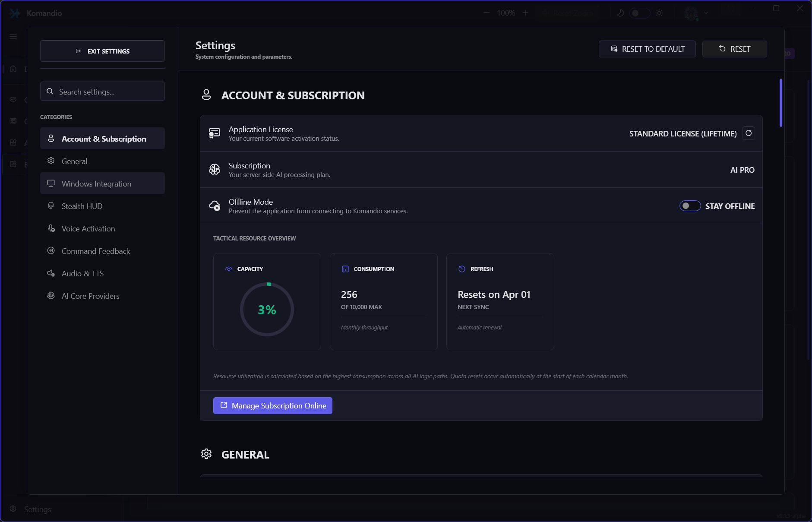Click the Command Feedback icon
The height and width of the screenshot is (522, 812).
tap(51, 251)
